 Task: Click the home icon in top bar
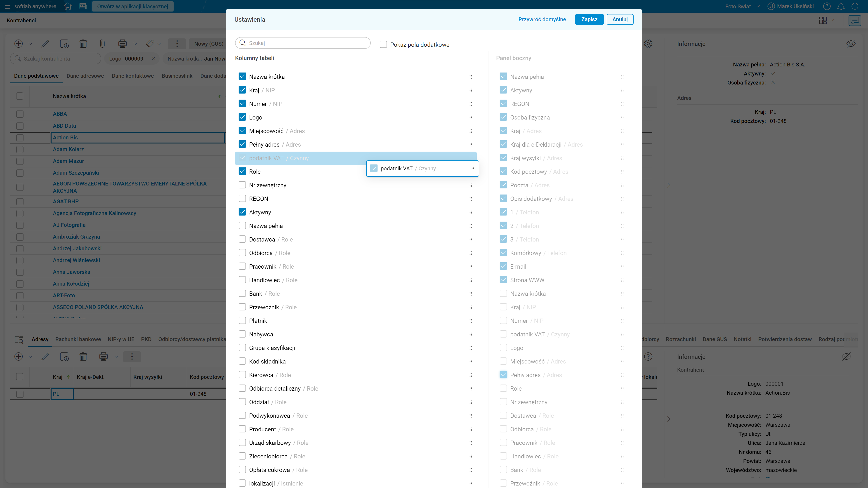[x=68, y=6]
